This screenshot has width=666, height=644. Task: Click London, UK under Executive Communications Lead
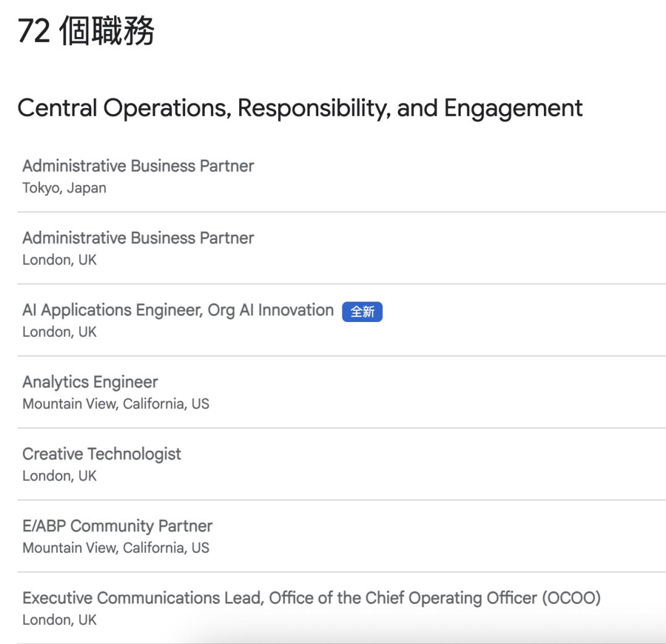coord(59,620)
